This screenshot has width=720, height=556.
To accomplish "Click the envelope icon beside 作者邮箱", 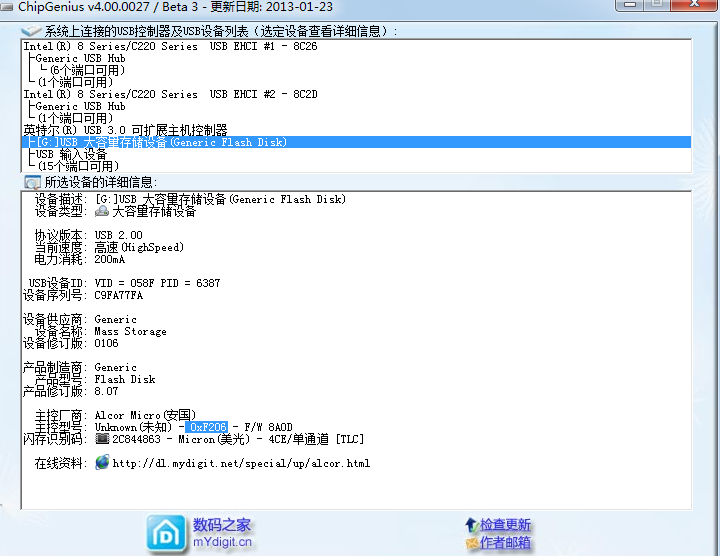I will 472,543.
